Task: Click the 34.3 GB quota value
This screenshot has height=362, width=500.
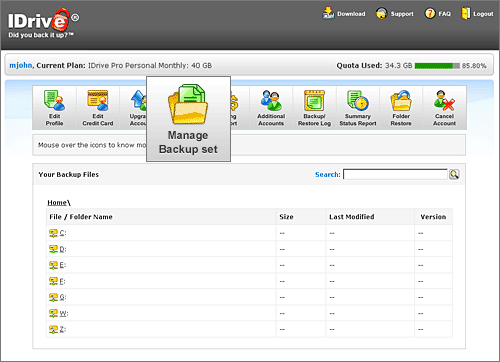Action: pos(399,65)
